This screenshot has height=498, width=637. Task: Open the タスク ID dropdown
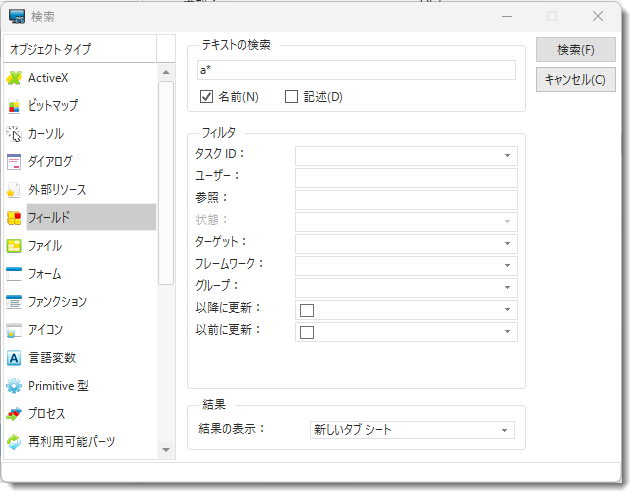coord(507,156)
